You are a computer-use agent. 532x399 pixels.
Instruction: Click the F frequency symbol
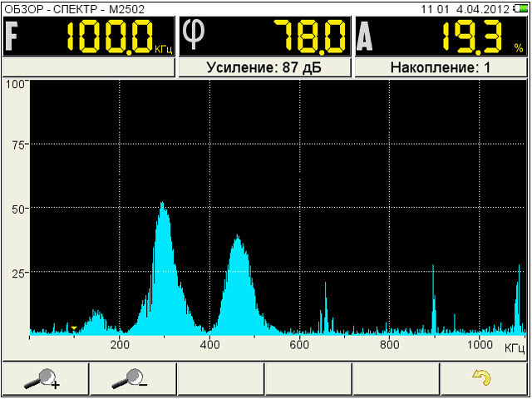tap(13, 36)
